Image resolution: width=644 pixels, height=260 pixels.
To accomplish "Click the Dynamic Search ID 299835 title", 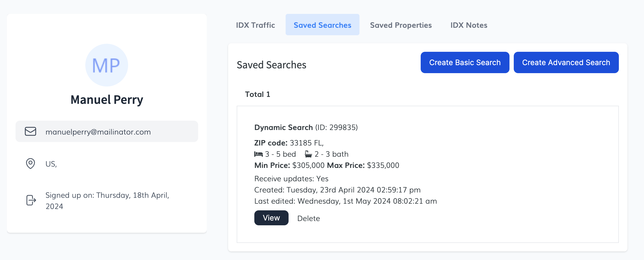I will (x=306, y=127).
